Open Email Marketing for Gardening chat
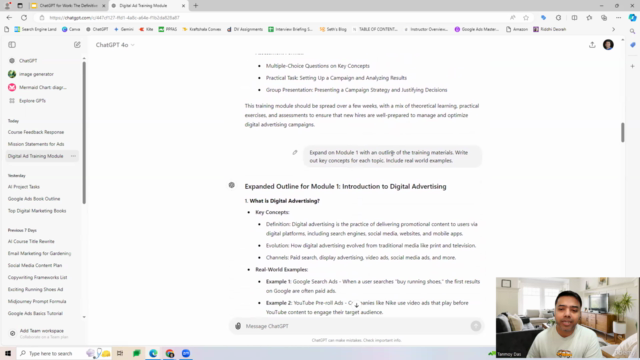This screenshot has height=360, width=640. 39,253
